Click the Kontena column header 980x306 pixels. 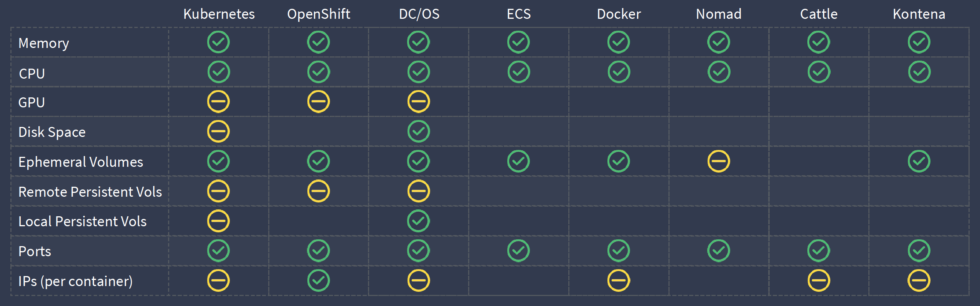(x=919, y=14)
